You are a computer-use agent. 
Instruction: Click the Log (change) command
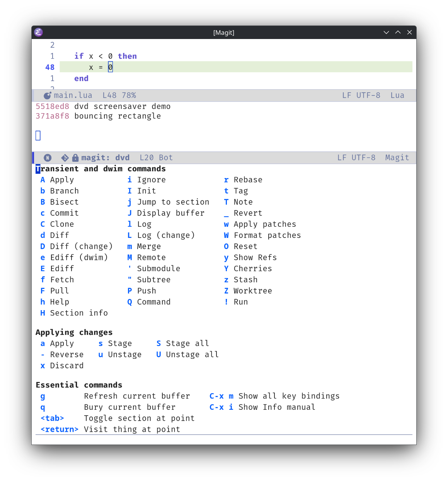(x=161, y=235)
